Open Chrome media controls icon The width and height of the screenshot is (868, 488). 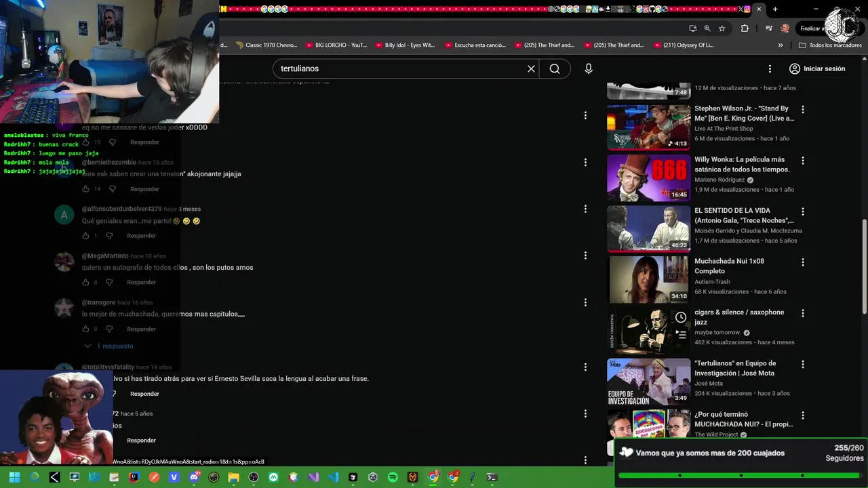(x=768, y=28)
